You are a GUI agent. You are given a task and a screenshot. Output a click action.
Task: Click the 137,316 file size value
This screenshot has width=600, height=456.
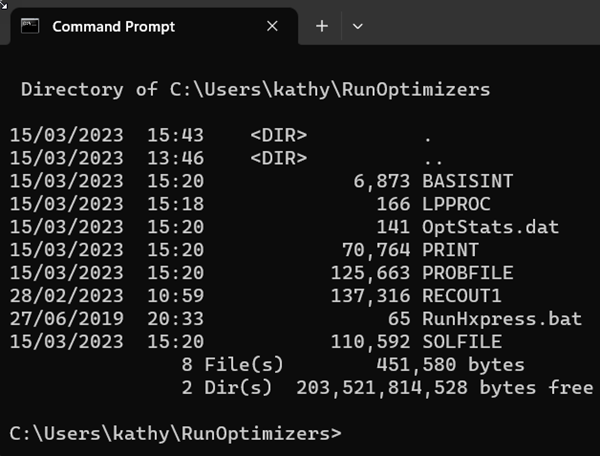(x=364, y=296)
